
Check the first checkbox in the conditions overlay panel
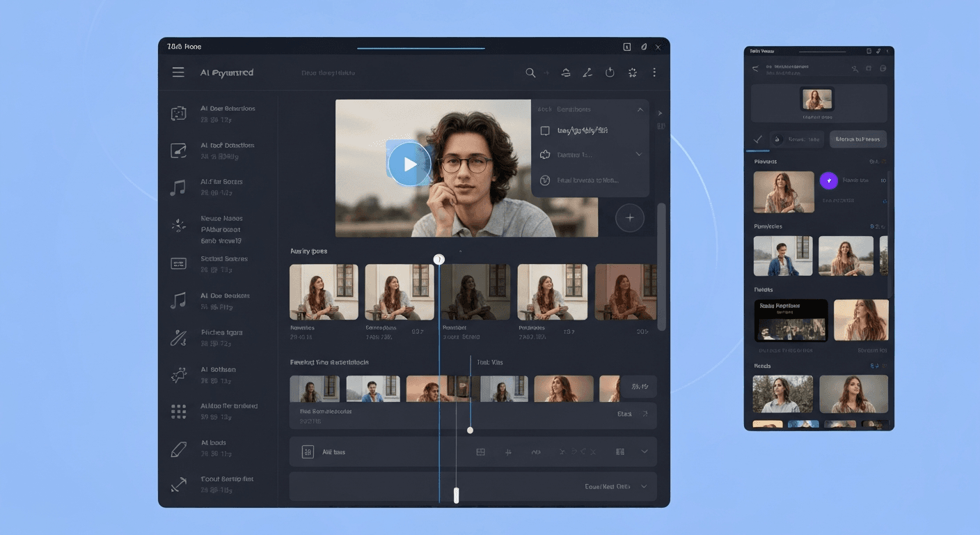click(546, 130)
